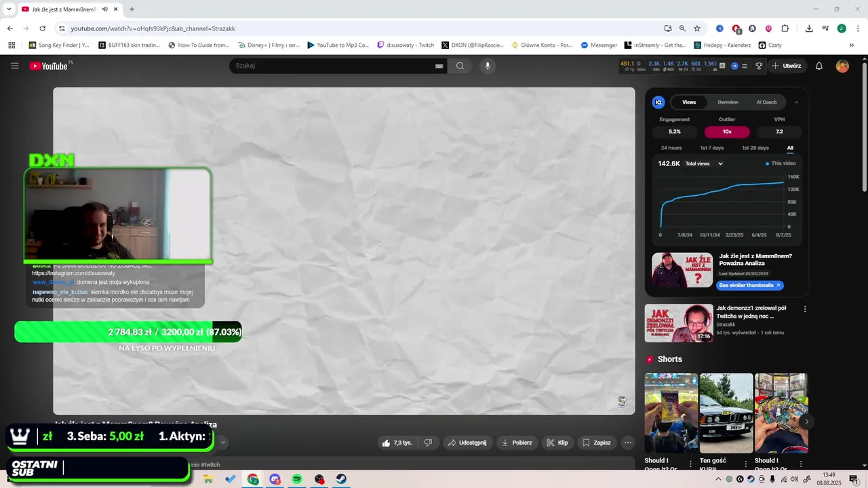
Task: Open the 'dixusowaty - Twitch' bookmark
Action: (406, 45)
